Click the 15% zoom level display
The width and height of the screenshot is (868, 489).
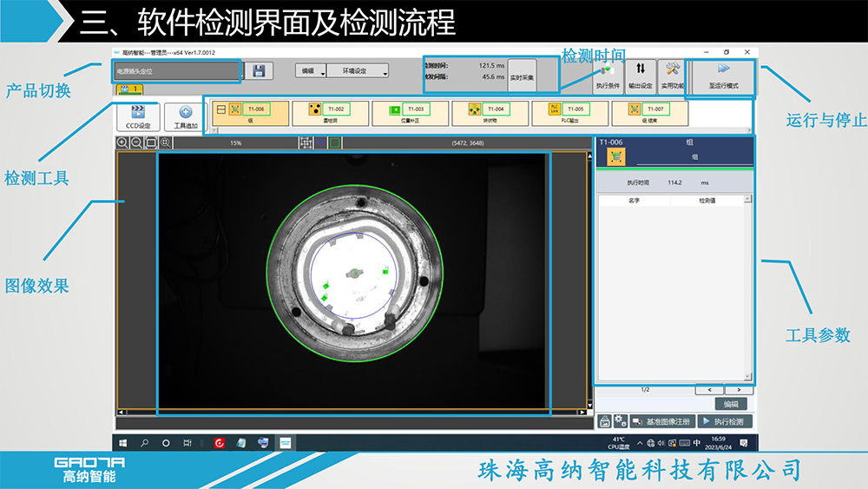point(236,143)
